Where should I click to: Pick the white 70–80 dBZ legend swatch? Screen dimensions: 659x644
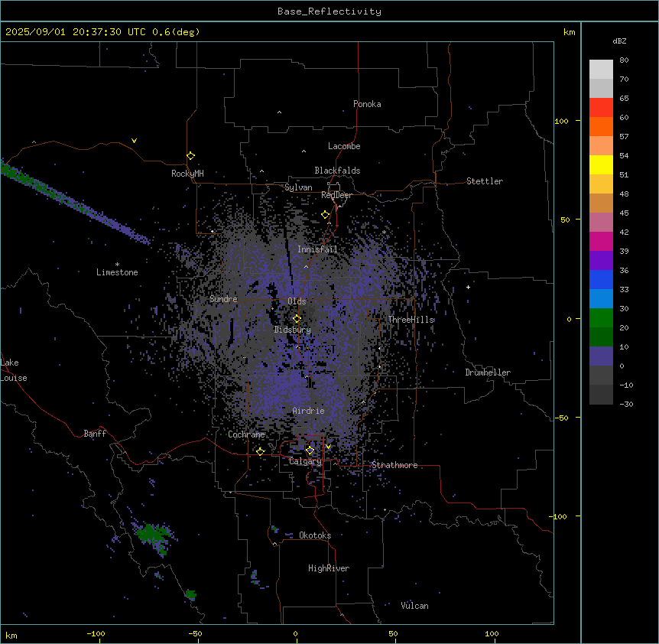pos(601,70)
